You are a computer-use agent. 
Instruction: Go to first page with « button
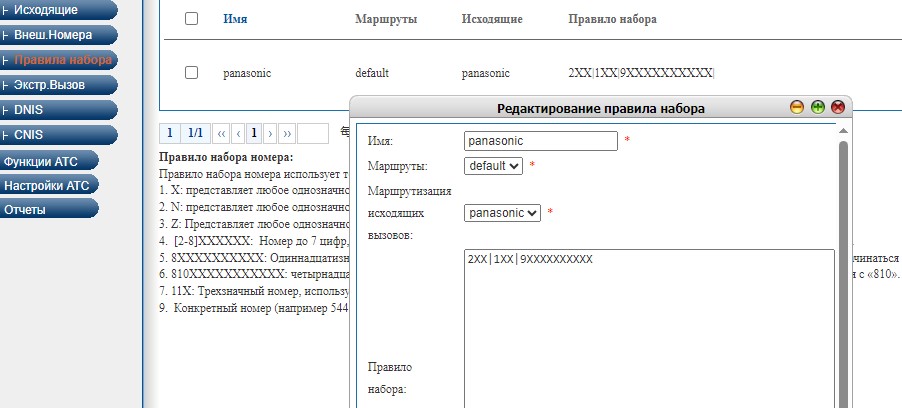(x=221, y=134)
